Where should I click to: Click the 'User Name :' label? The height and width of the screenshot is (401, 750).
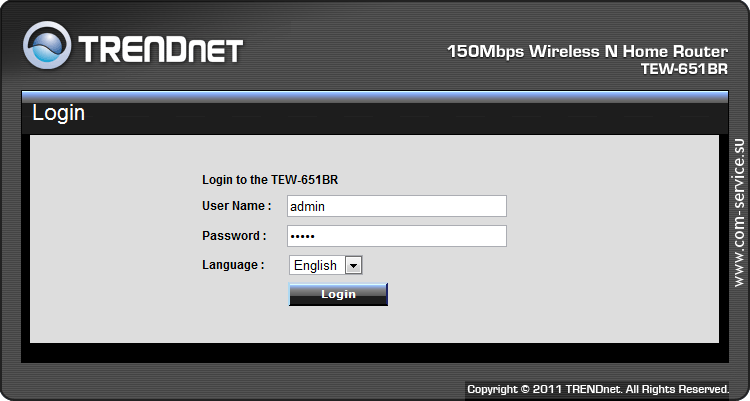[237, 206]
